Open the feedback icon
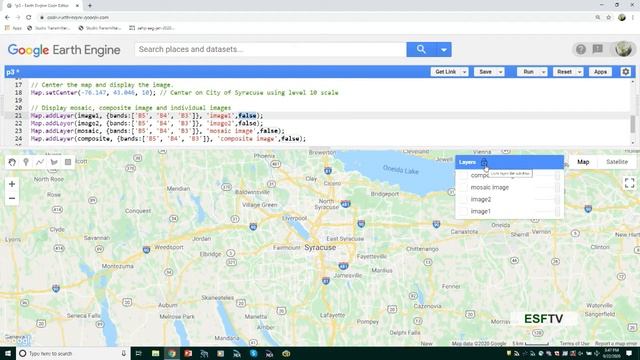The image size is (640, 360). (x=598, y=49)
